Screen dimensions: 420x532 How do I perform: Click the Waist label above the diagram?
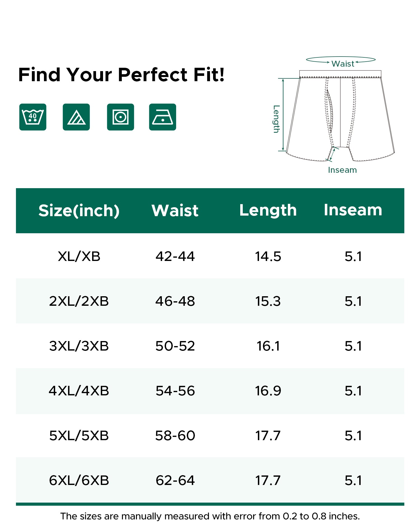click(343, 64)
